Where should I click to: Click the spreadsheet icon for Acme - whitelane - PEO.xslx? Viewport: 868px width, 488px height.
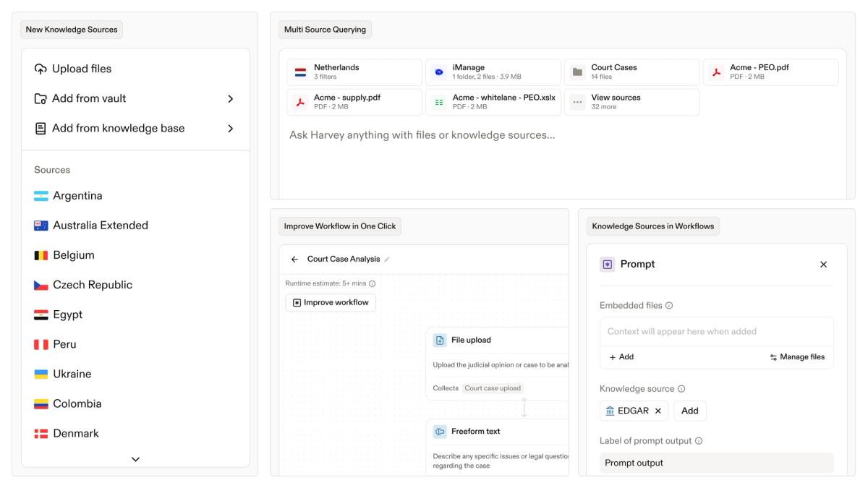(438, 102)
